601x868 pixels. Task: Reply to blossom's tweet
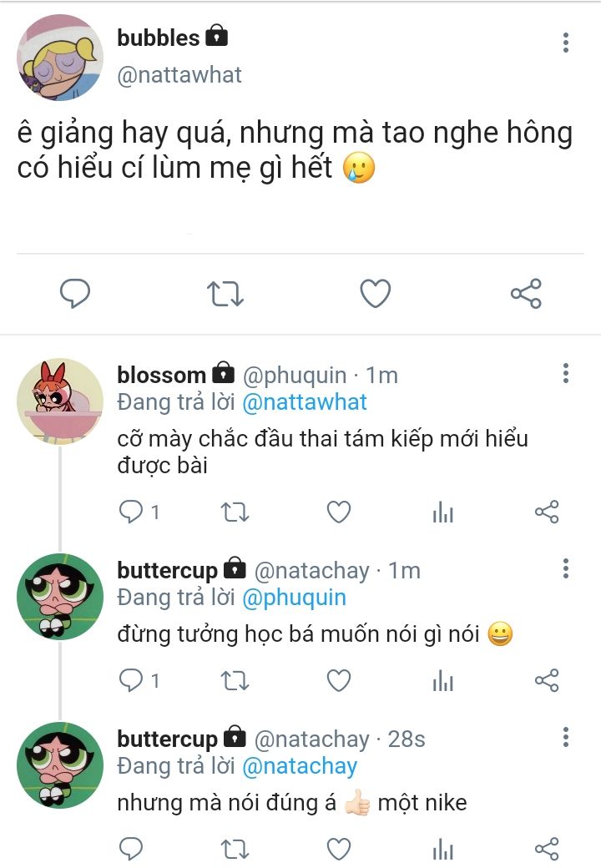coord(131,512)
